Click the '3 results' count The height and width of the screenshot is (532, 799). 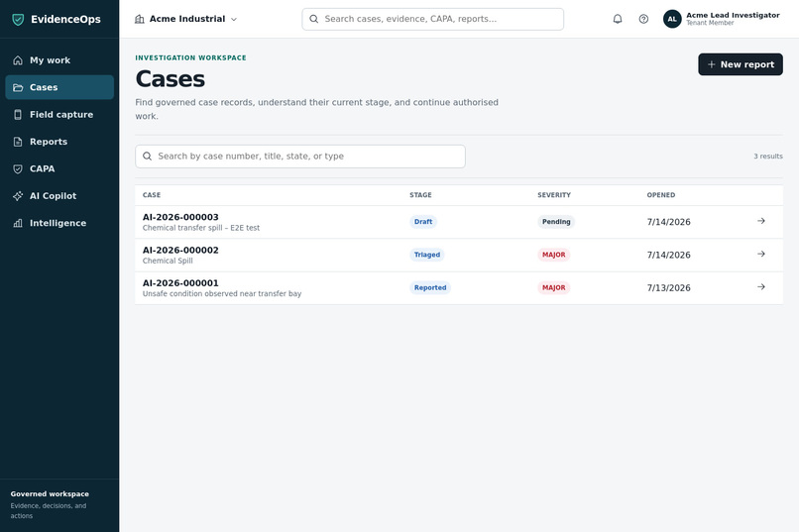click(x=768, y=157)
